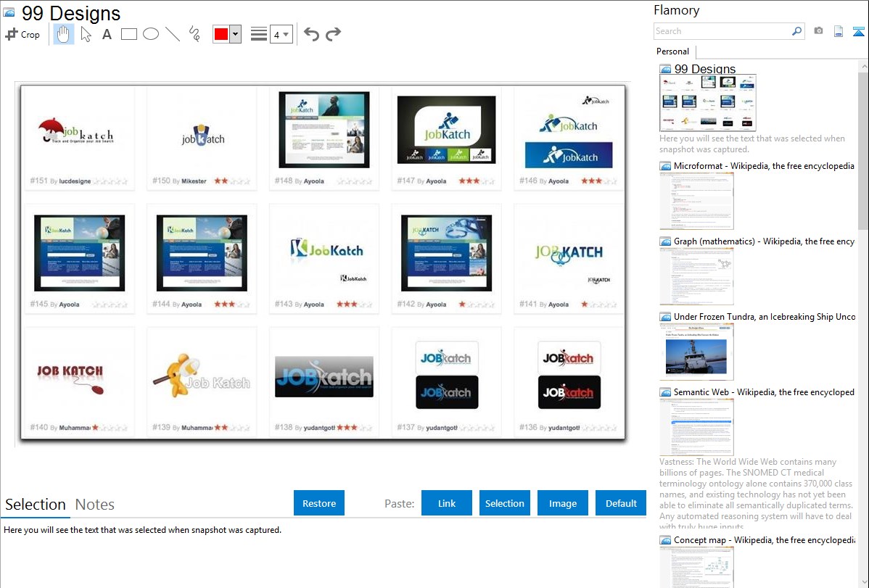The width and height of the screenshot is (869, 588).
Task: Open the Personal tab
Action: click(x=673, y=51)
